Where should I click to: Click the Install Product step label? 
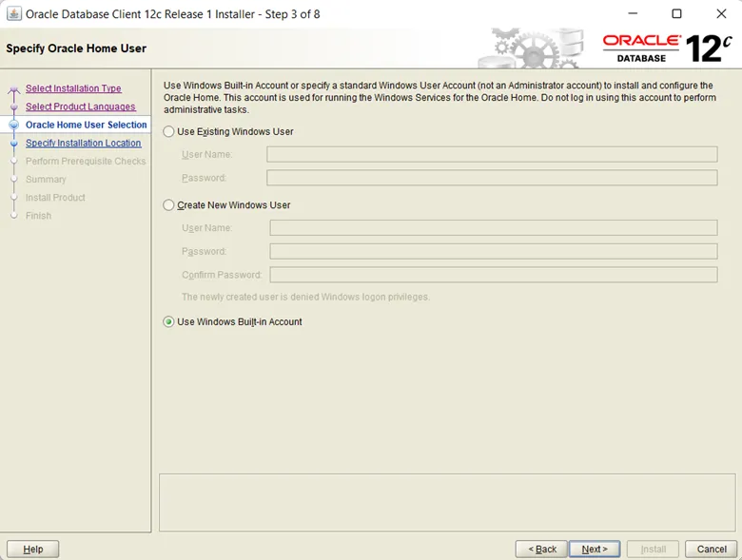[x=55, y=198]
